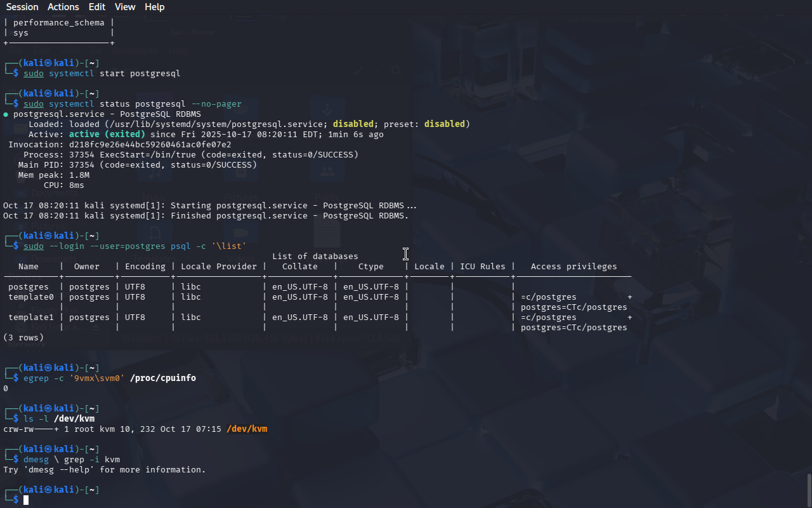Click the '/proc/cpuinfo' path in egrep command
812x508 pixels.
click(162, 378)
